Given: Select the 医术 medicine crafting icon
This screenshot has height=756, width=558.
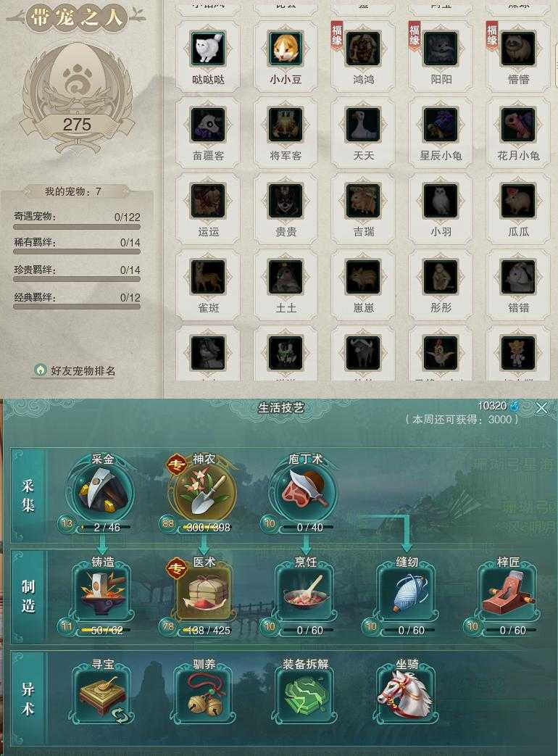Looking at the screenshot, I should [204, 594].
